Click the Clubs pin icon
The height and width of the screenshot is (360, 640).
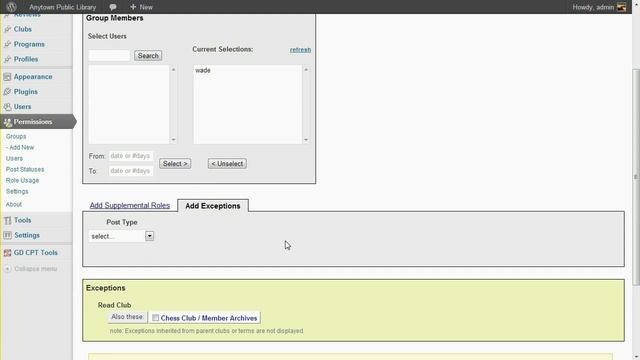click(x=7, y=29)
